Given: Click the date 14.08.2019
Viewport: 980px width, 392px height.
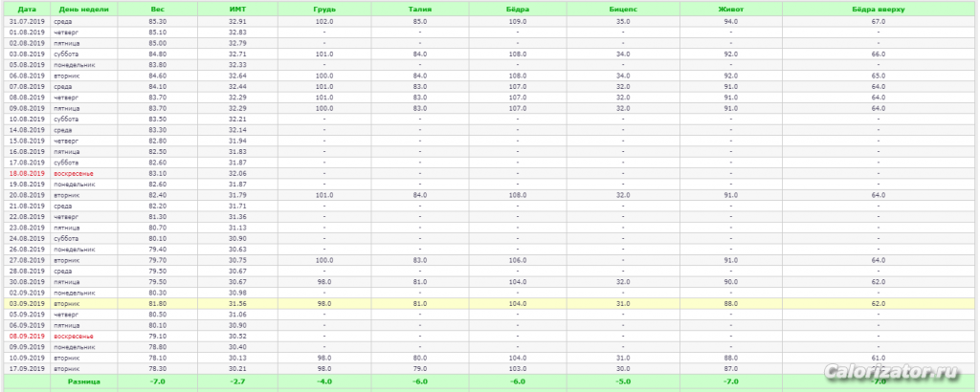Looking at the screenshot, I should 27,130.
